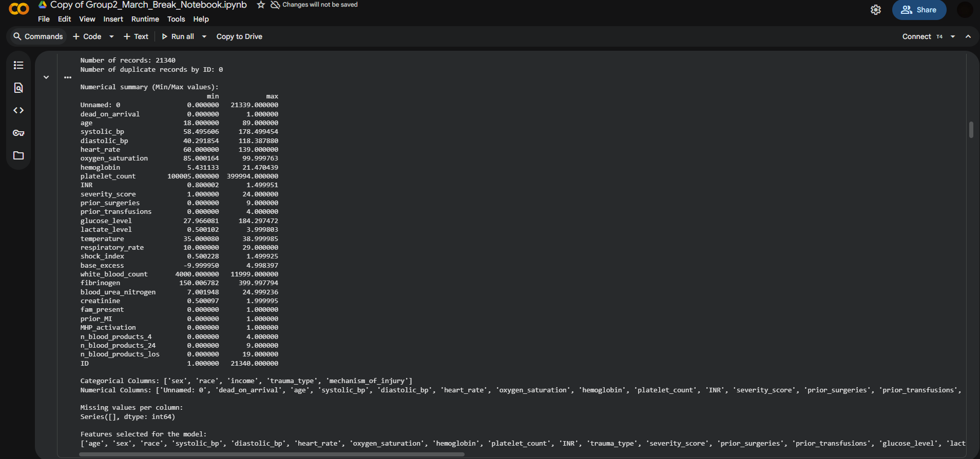The width and height of the screenshot is (980, 459).
Task: Open the Files folder icon
Action: [x=18, y=155]
